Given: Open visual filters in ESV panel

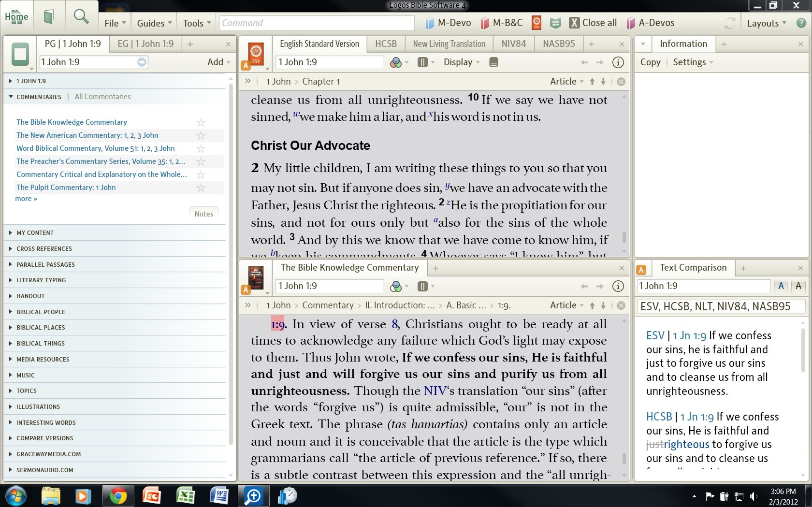Looking at the screenshot, I should [x=396, y=62].
